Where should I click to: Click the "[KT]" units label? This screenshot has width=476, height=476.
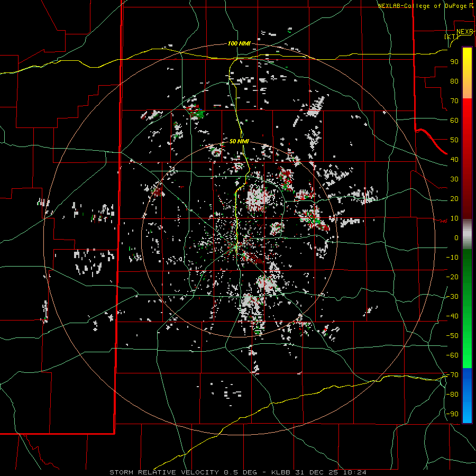tap(452, 36)
